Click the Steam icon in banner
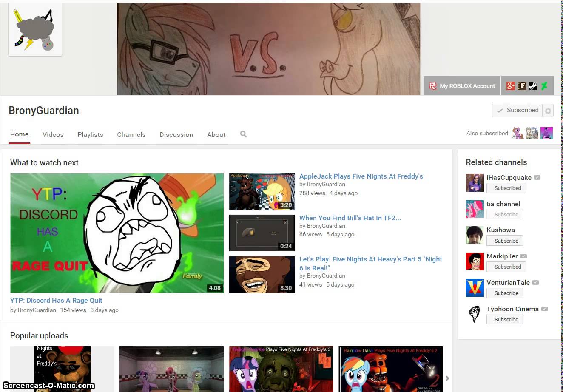 (533, 86)
